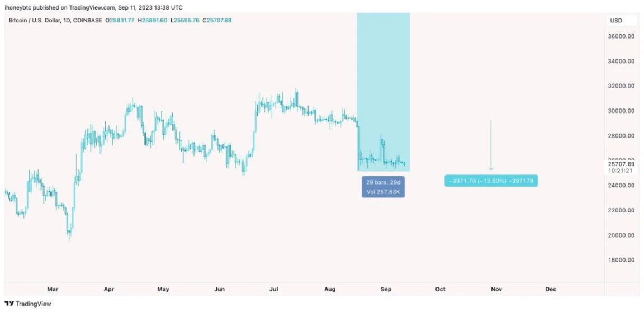Click the opening price value O25831.77

tap(124, 21)
